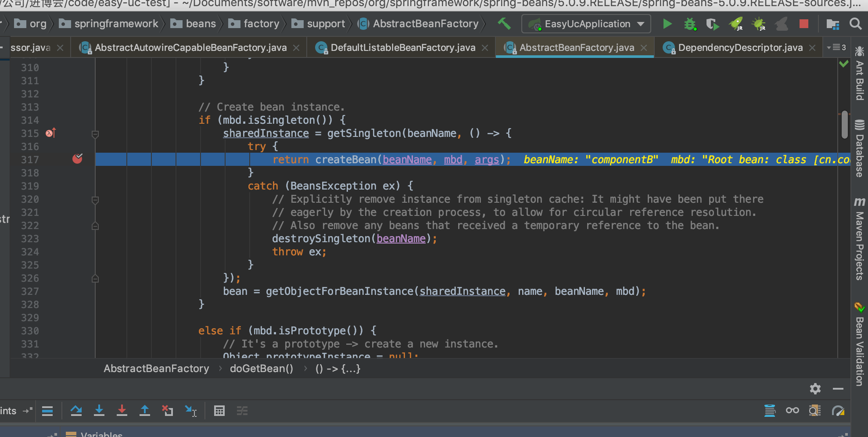Close the DependencyDescriptor.java tab
This screenshot has height=437, width=868.
[812, 48]
